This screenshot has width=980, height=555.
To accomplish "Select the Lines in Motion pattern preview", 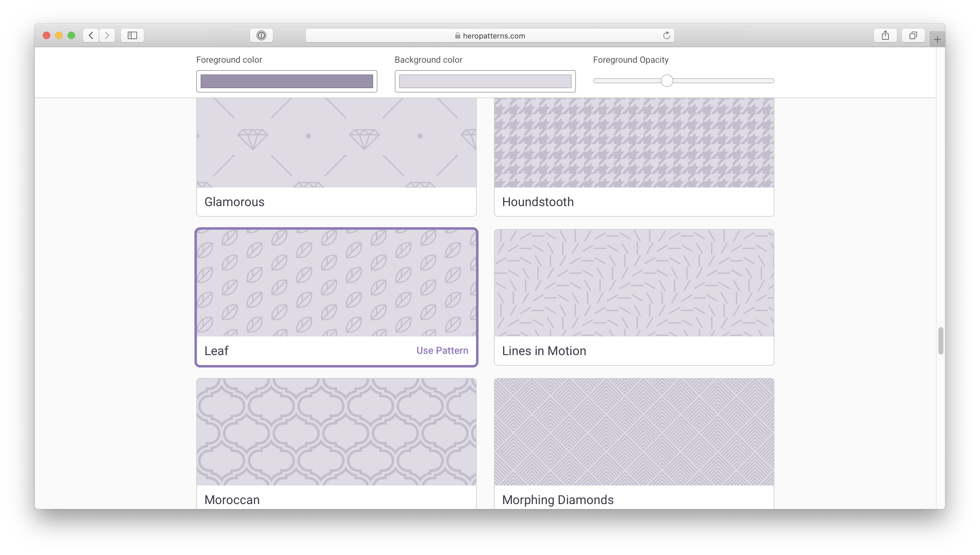I will [634, 283].
